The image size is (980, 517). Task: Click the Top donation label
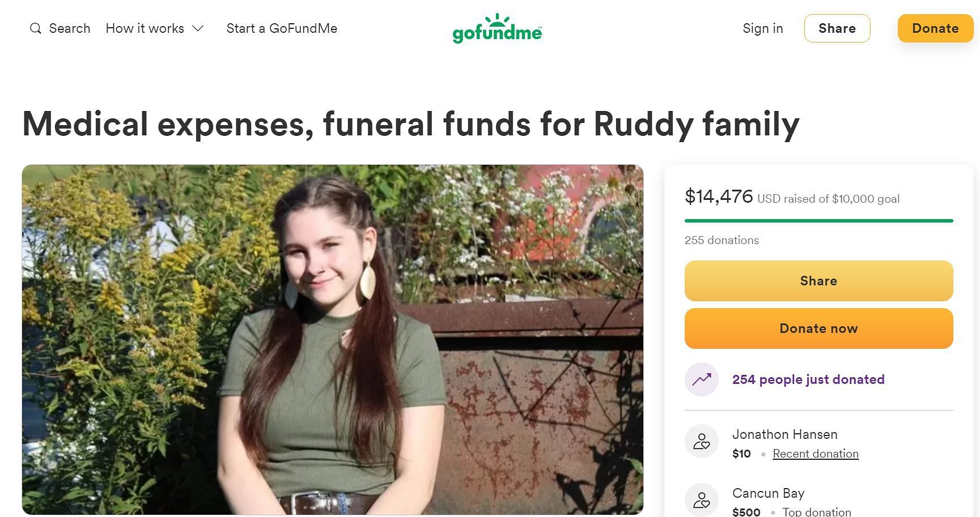[x=816, y=512]
